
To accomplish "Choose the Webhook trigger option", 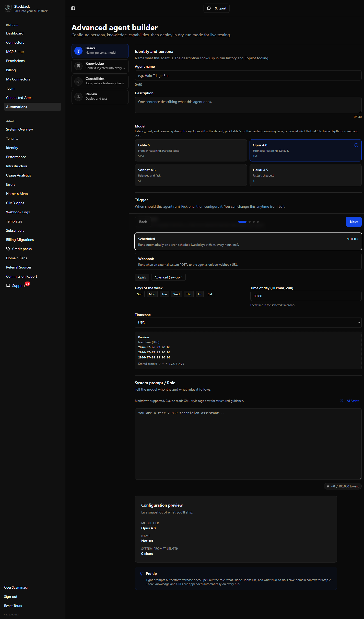I will [248, 261].
